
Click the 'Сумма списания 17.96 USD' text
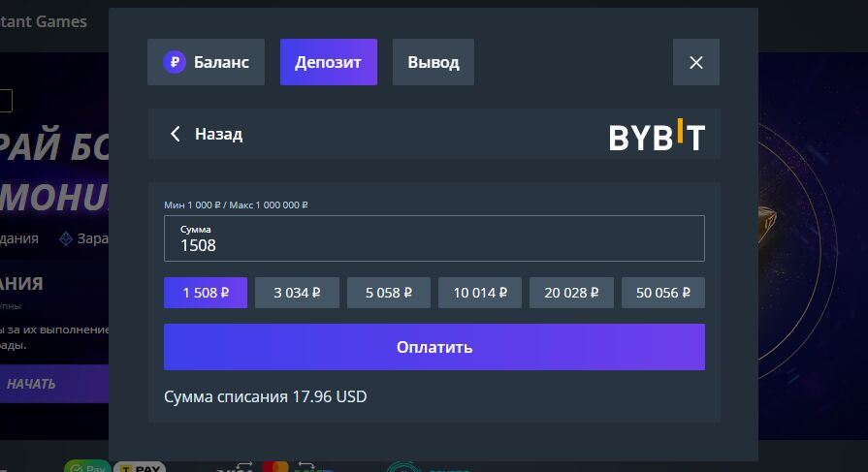(265, 396)
